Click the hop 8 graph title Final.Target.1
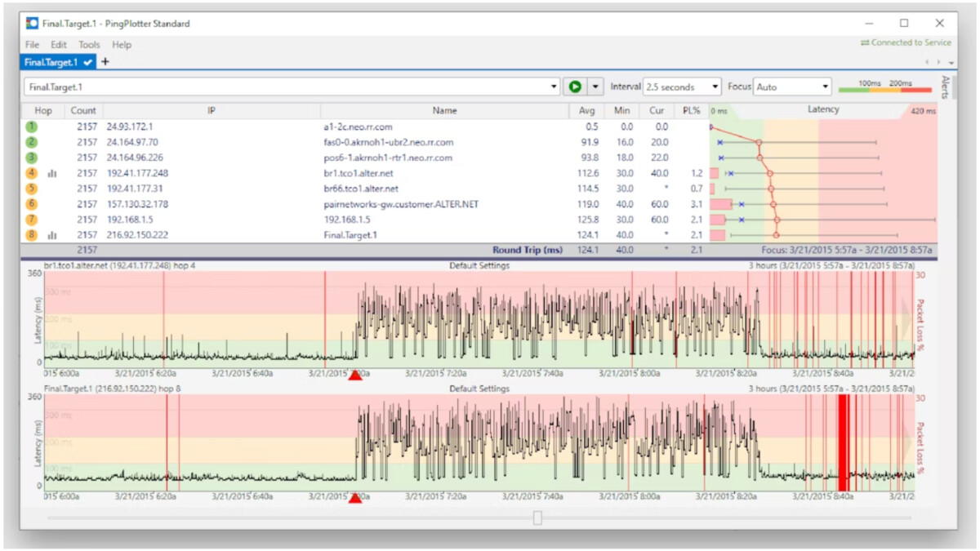The width and height of the screenshot is (980, 551). tap(113, 389)
